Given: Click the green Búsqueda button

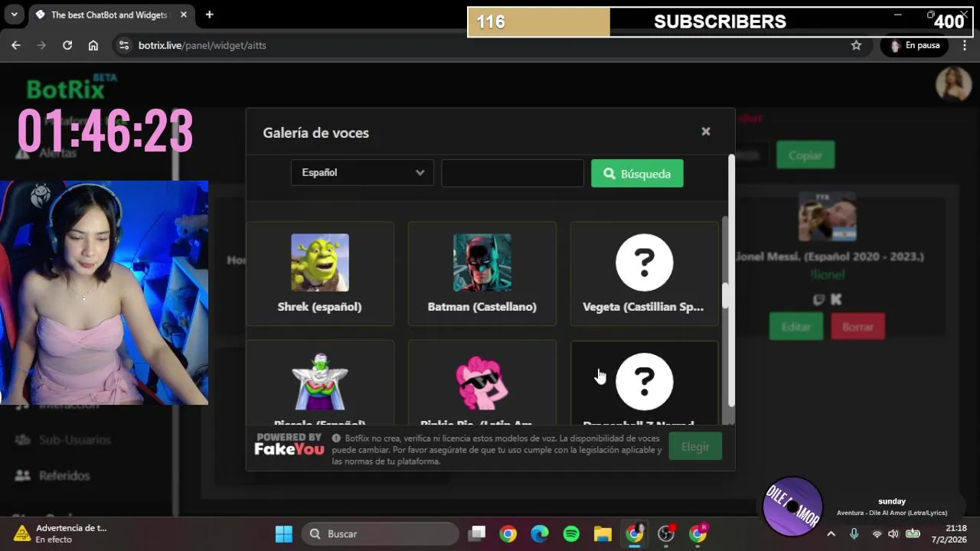Looking at the screenshot, I should pyautogui.click(x=637, y=174).
